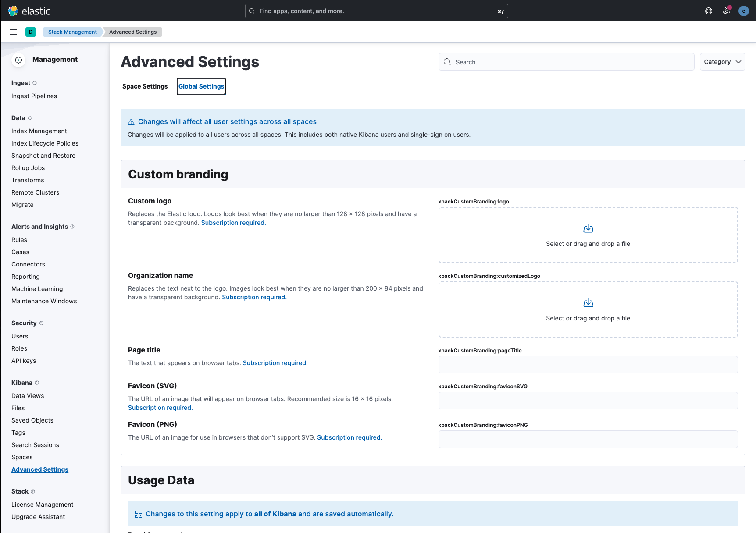This screenshot has height=533, width=756.
Task: Click the info icon beside Kibana
Action: (x=37, y=383)
